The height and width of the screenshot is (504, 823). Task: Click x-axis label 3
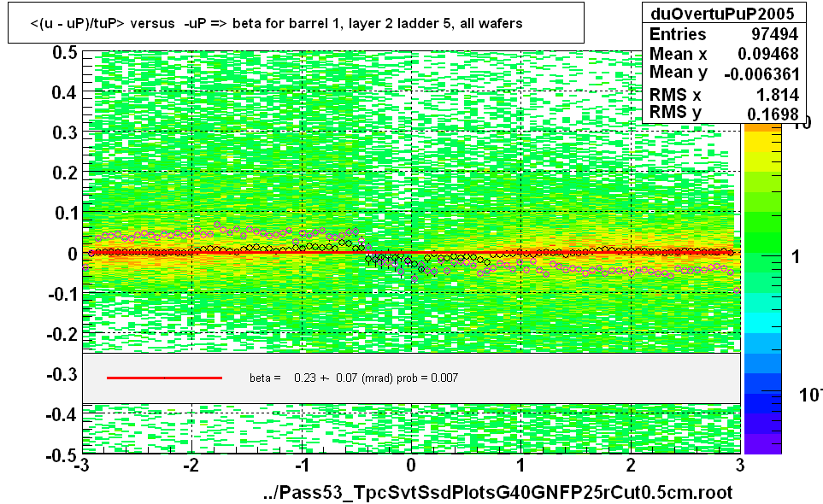[739, 466]
